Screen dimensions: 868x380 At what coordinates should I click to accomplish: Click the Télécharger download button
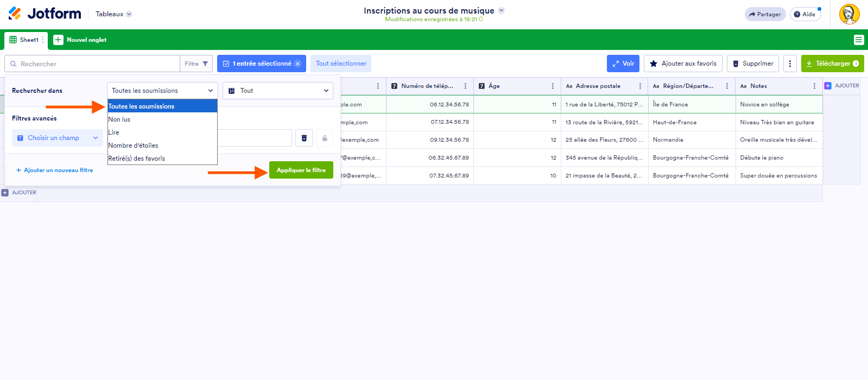832,64
